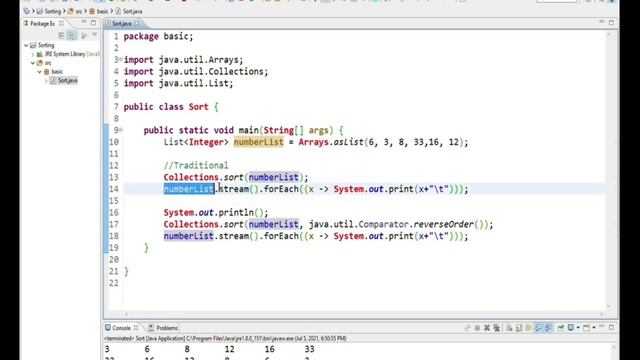640x360 pixels.
Task: Click the Open Console icon
Action: click(x=586, y=328)
